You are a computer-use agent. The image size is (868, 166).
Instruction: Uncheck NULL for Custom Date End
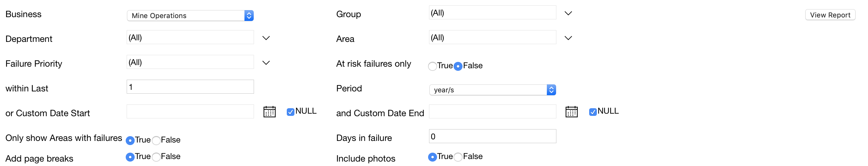(x=592, y=112)
